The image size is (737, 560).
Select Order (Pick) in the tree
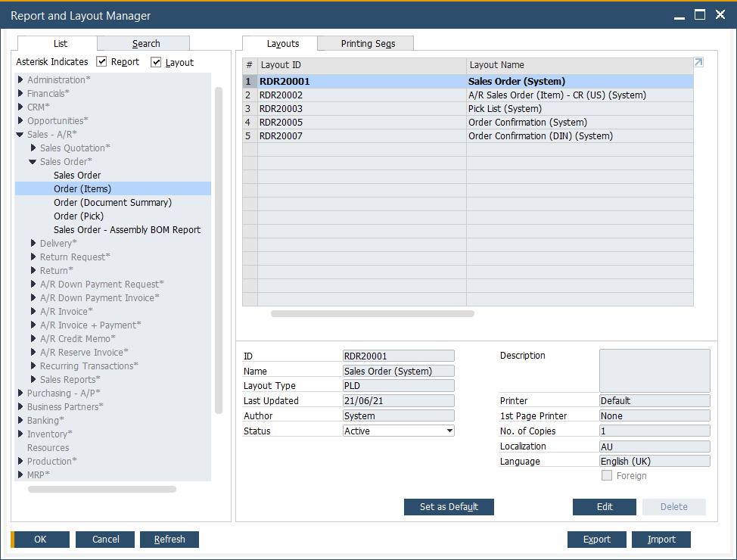click(x=77, y=216)
